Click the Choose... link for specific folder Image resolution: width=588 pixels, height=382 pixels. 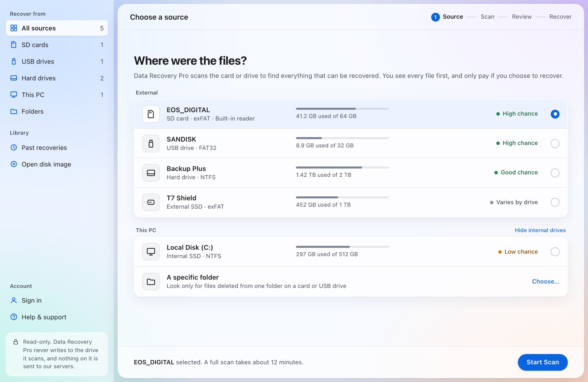point(545,281)
